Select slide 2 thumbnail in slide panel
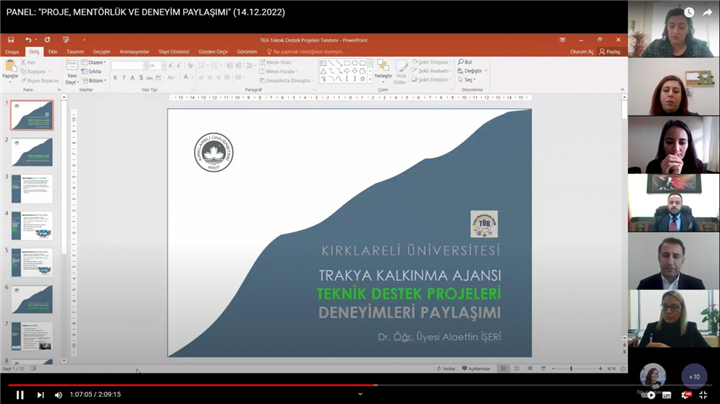This screenshot has height=404, width=720. coord(32,152)
